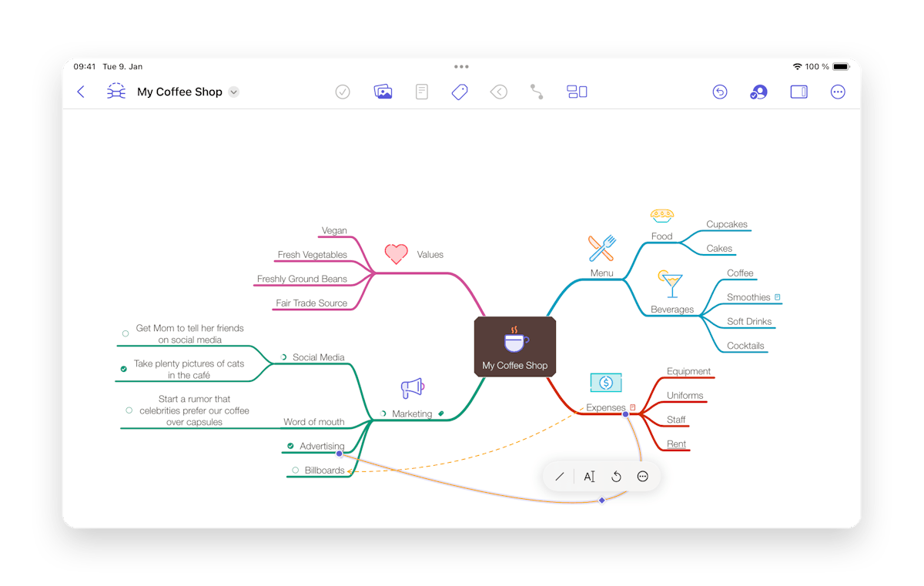
Task: Open the image and sticker picker icon
Action: coord(383,92)
